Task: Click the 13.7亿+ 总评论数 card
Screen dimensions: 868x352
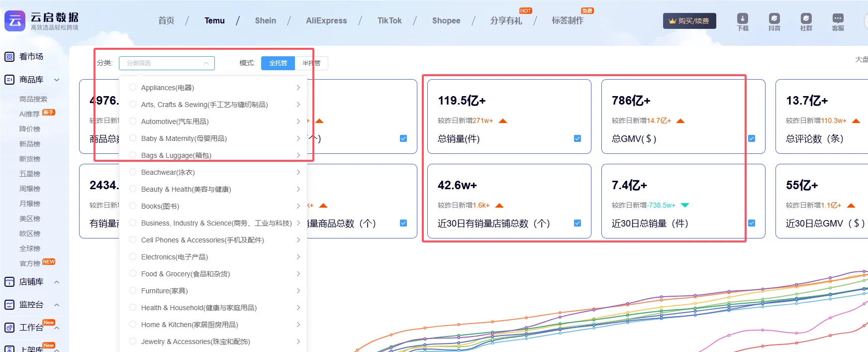Action: point(822,117)
